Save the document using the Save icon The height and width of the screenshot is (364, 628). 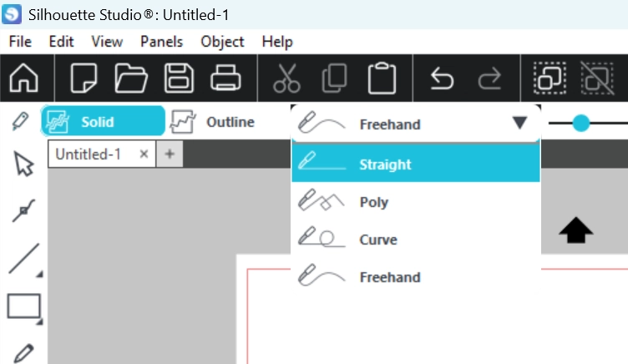[180, 78]
